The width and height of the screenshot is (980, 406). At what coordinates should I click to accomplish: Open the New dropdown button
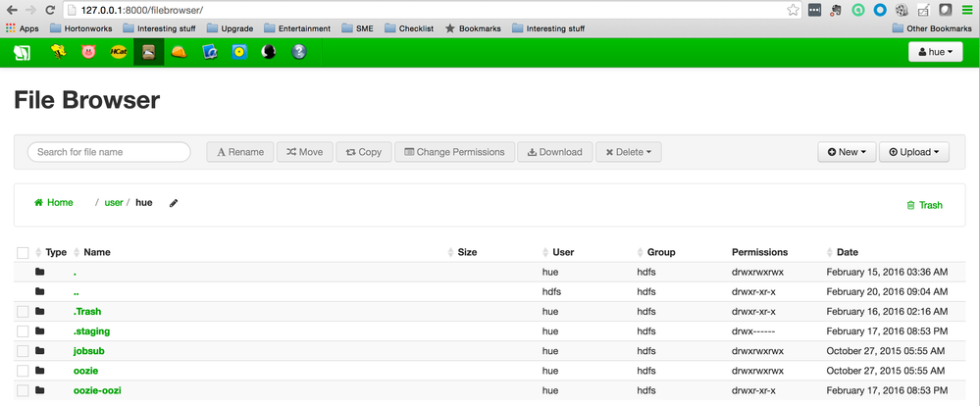846,152
